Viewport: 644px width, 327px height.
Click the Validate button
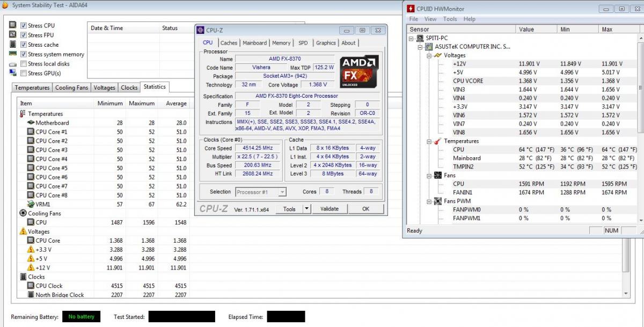[330, 209]
